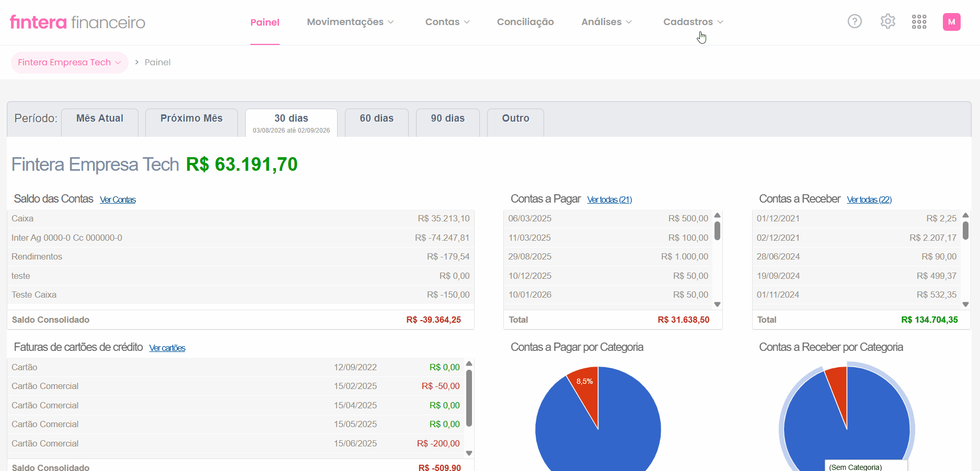Image resolution: width=980 pixels, height=471 pixels.
Task: Click the Contas a Pagar list scrollbar thumb
Action: (717, 231)
